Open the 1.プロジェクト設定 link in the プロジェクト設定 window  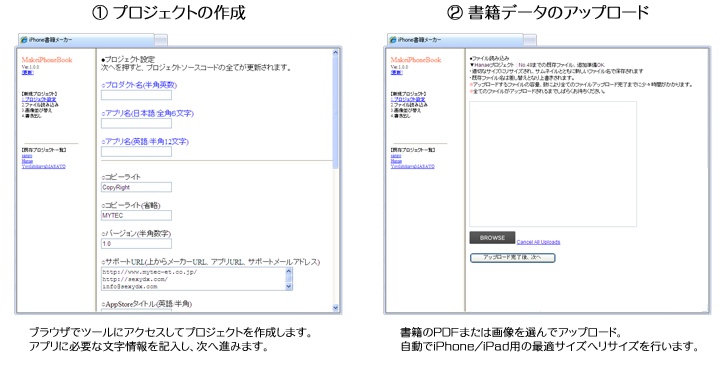39,99
